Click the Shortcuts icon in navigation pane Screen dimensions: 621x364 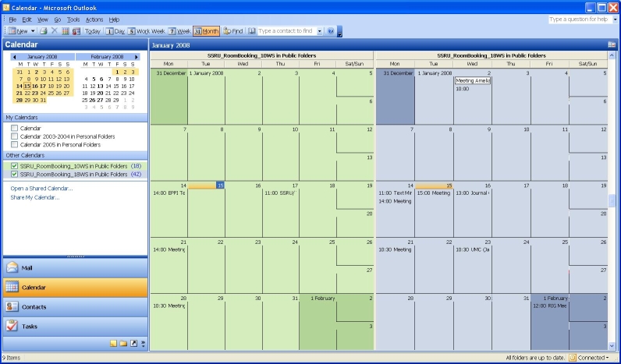click(134, 344)
